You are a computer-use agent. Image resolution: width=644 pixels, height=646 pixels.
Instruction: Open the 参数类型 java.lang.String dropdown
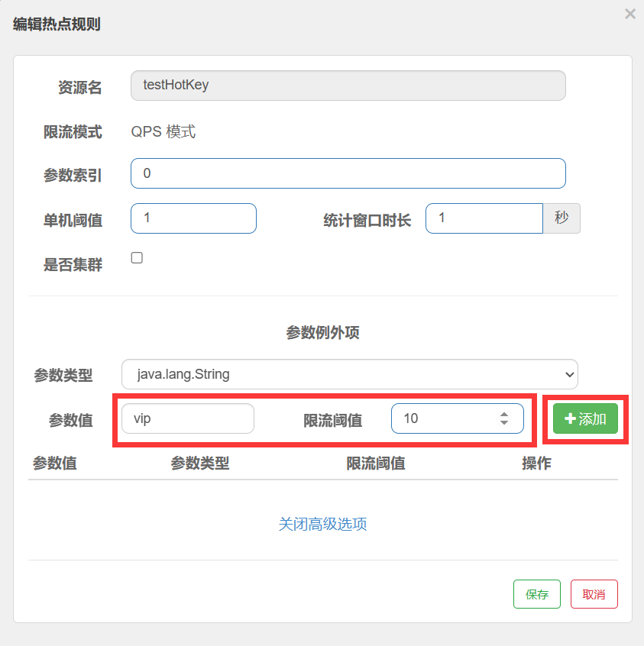coord(349,374)
